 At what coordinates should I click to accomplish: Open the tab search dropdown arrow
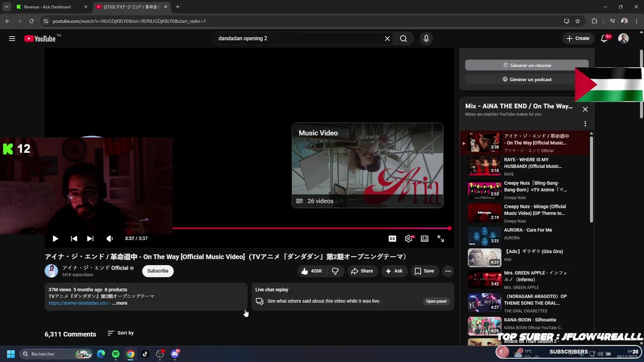tap(6, 7)
